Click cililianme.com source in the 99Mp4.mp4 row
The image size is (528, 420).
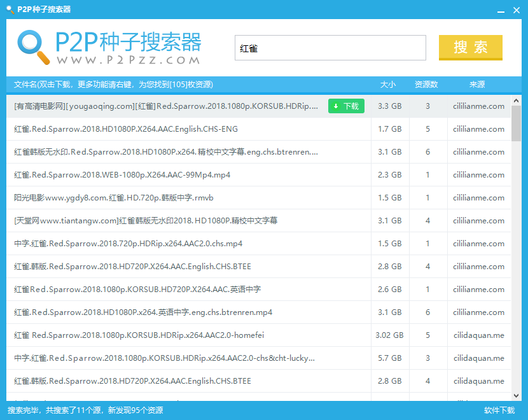[x=478, y=175]
